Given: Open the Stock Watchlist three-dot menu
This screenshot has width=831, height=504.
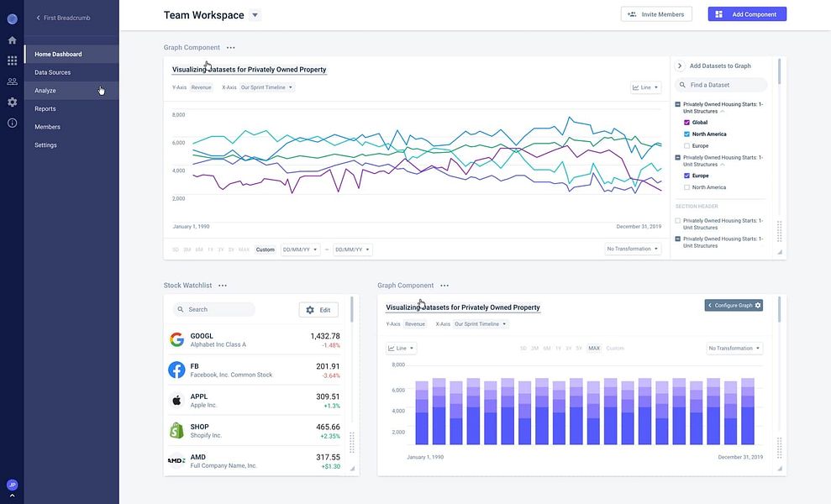Looking at the screenshot, I should click(223, 285).
